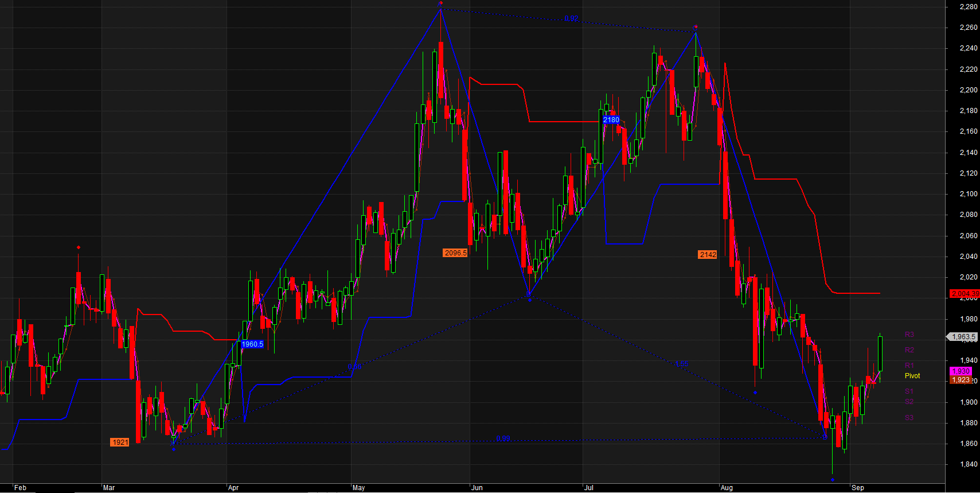Click the blue dot at the March swing low
The image size is (980, 493).
(174, 448)
